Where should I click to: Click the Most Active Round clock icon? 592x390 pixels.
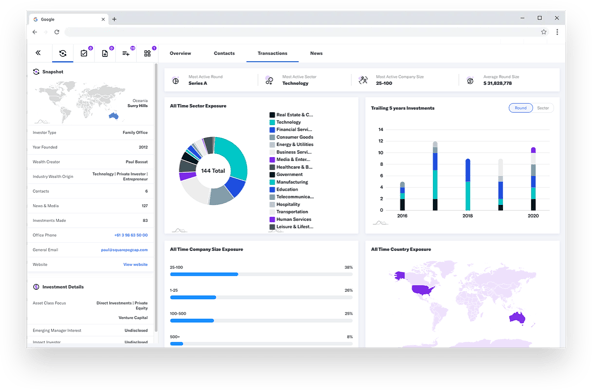pyautogui.click(x=176, y=80)
